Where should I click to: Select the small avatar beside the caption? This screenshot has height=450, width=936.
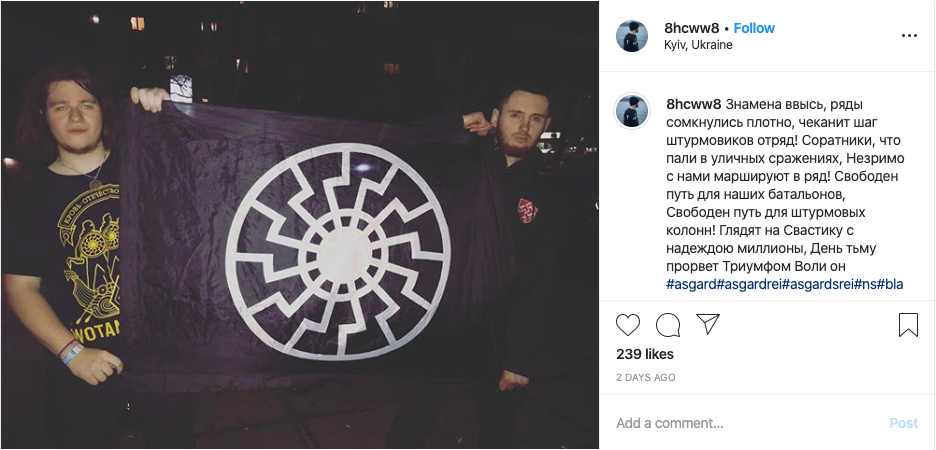click(x=632, y=111)
